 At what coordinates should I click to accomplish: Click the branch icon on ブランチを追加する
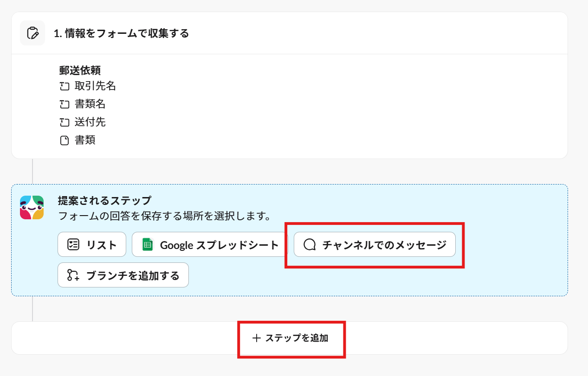pyautogui.click(x=73, y=275)
